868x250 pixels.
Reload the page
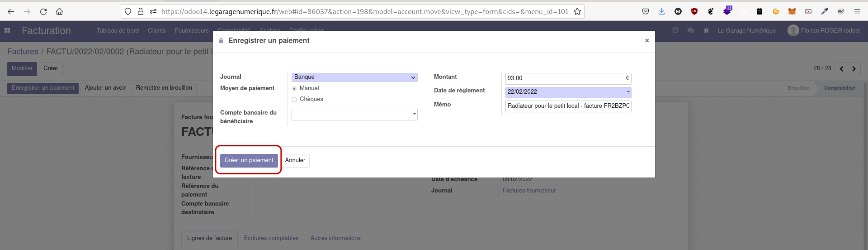43,11
